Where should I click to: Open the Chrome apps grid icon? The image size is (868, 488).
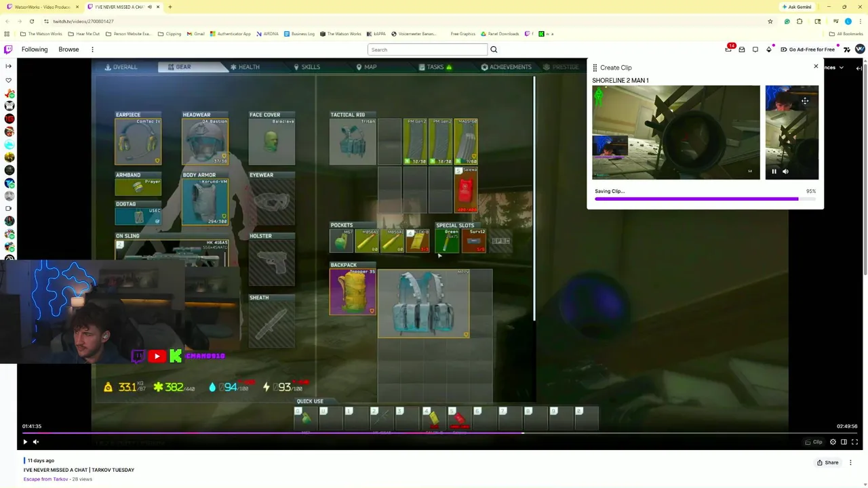click(7, 34)
